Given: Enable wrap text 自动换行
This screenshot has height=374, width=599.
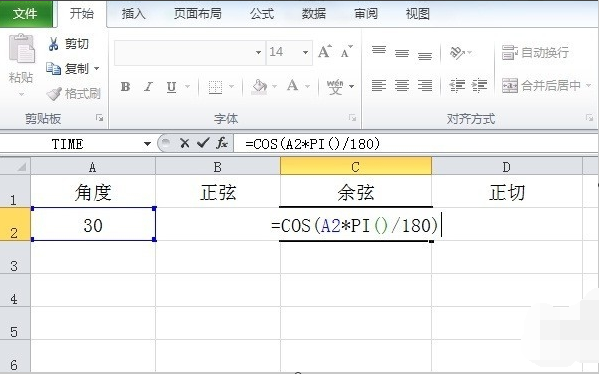Looking at the screenshot, I should [x=535, y=52].
